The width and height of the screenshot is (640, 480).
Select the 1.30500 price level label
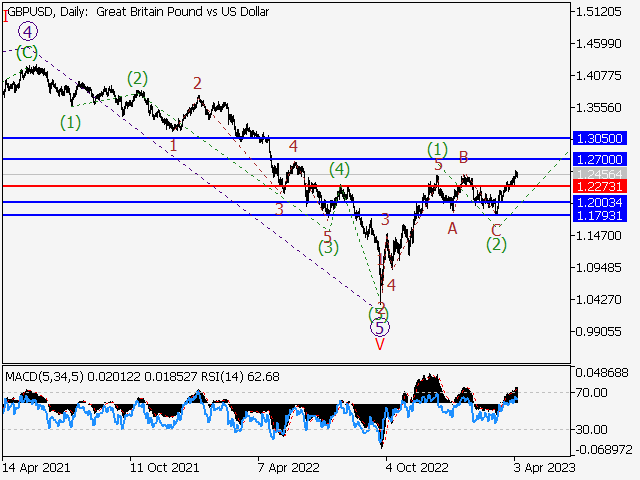tap(600, 138)
